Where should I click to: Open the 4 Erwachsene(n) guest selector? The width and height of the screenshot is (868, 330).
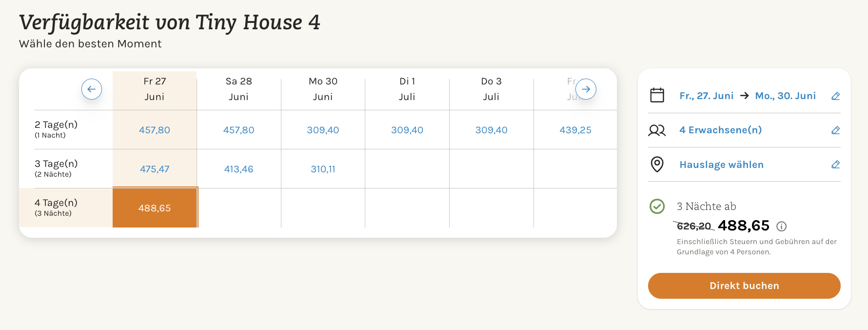[720, 130]
